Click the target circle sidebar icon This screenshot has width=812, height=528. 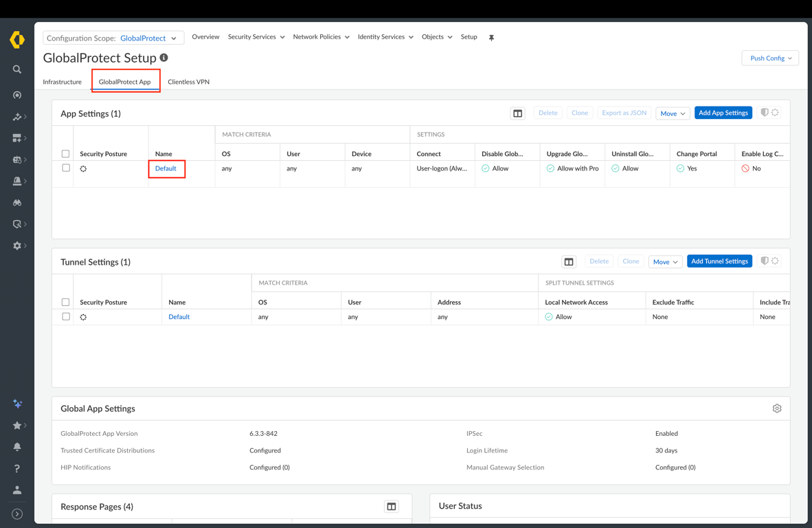(x=17, y=95)
